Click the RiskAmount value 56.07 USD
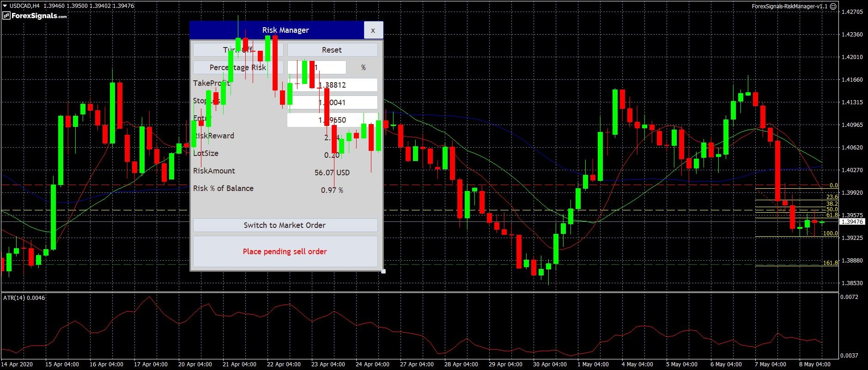The image size is (868, 370). pos(332,173)
